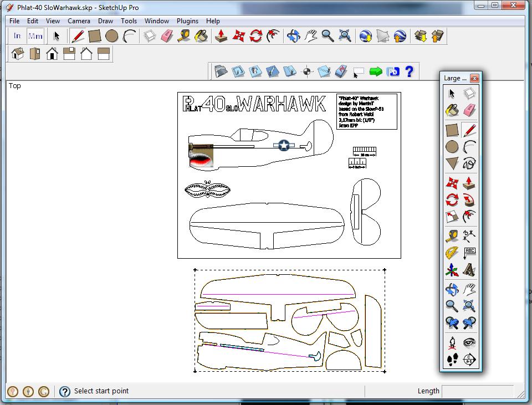
Task: Select the Axes tool in Large Tool Set
Action: pyautogui.click(x=452, y=270)
